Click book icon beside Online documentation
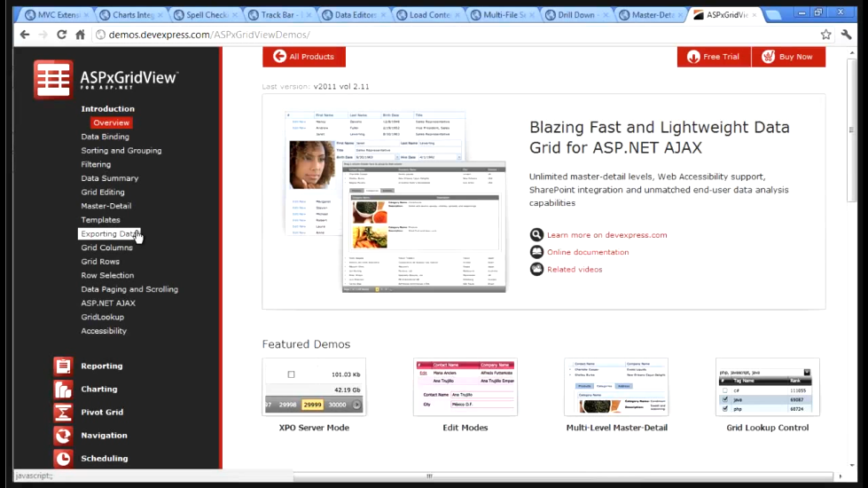Viewport: 868px width, 488px height. click(x=536, y=252)
